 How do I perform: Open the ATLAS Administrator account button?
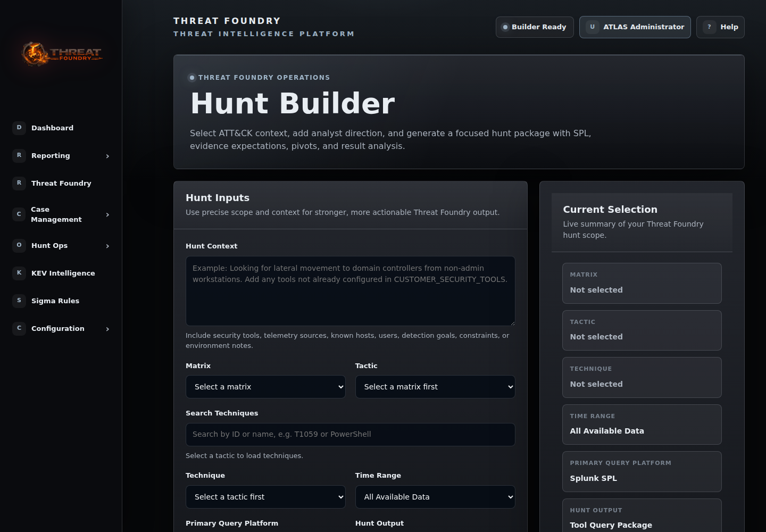tap(635, 27)
